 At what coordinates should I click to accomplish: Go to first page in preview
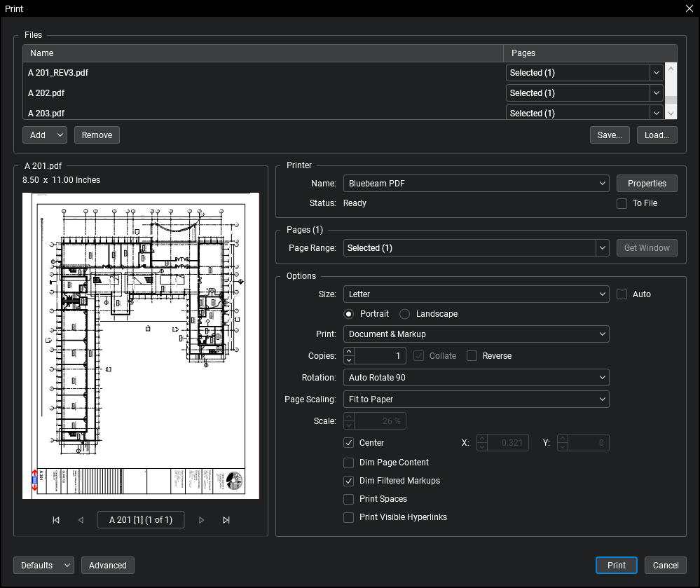56,520
